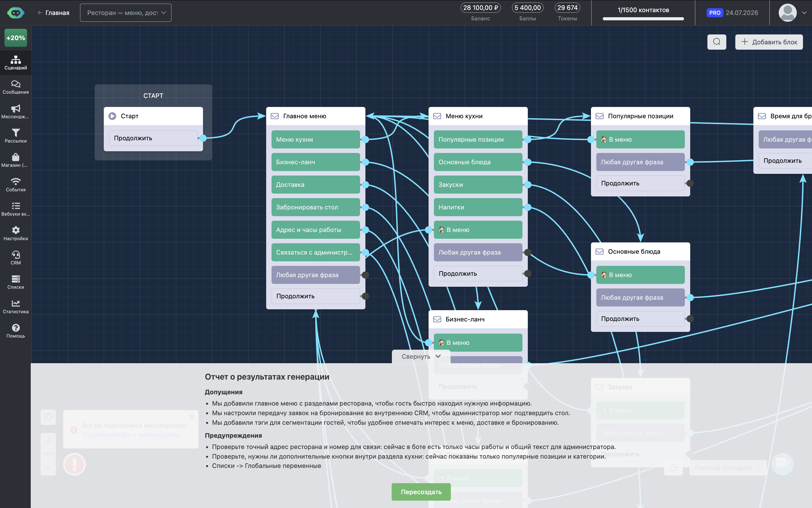The image size is (812, 508).
Task: Click the output connector of Продолжить in Меню кухни
Action: pyautogui.click(x=528, y=273)
